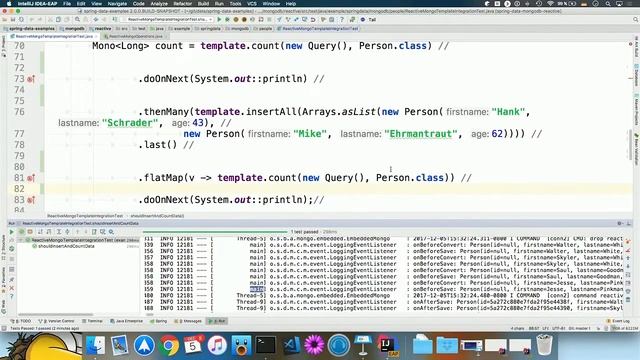The image size is (640, 360).
Task: Open the Event Log in status bar
Action: click(618, 321)
